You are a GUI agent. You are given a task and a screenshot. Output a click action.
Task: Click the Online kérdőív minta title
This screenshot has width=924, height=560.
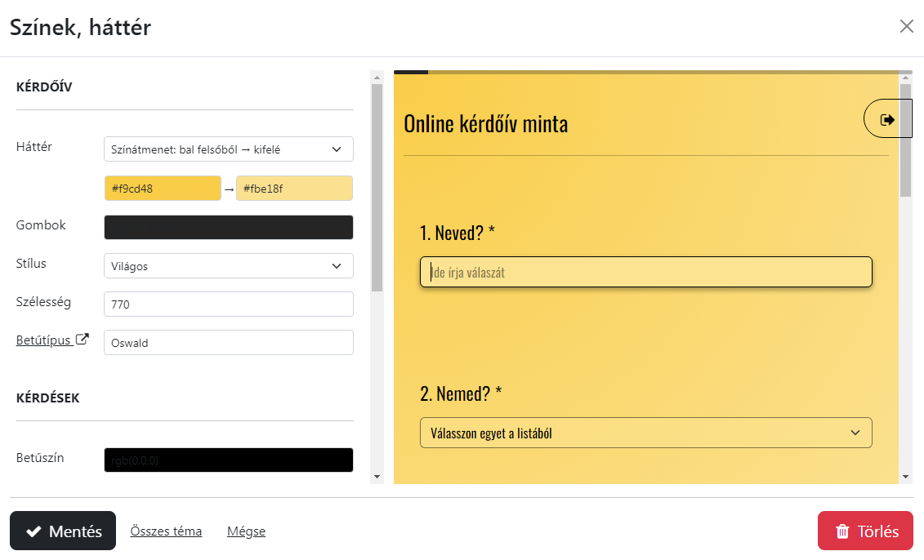click(x=485, y=123)
